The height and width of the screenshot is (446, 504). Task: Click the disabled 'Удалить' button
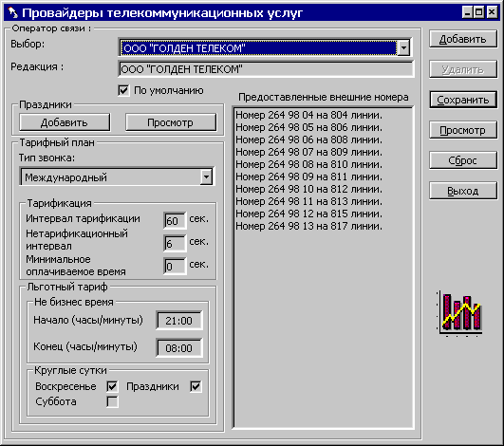point(463,69)
